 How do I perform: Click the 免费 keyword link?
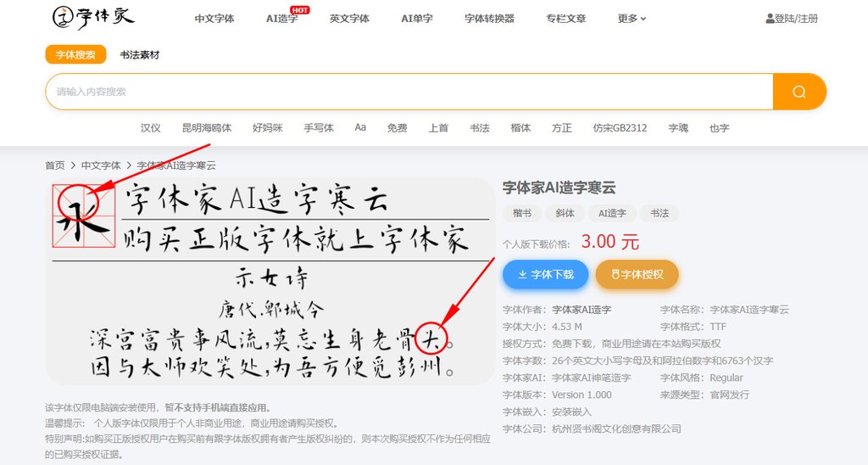tap(397, 128)
